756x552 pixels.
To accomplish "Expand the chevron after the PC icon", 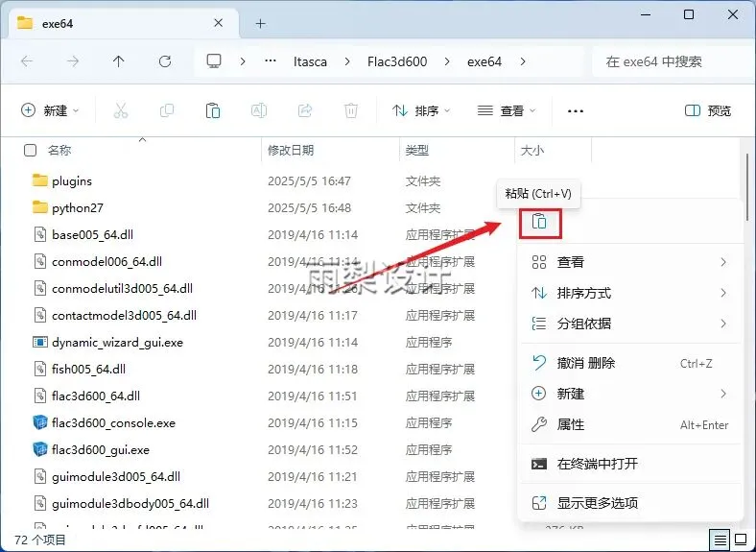I will click(x=243, y=61).
